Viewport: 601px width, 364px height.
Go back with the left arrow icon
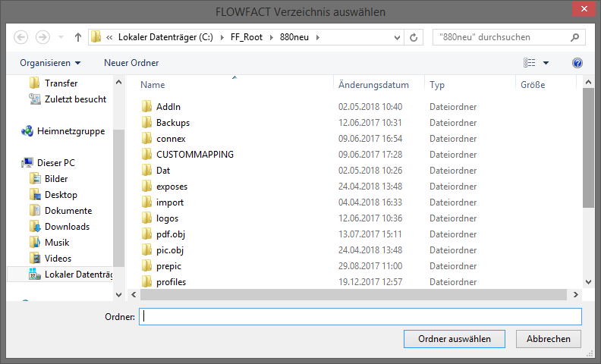[x=21, y=37]
